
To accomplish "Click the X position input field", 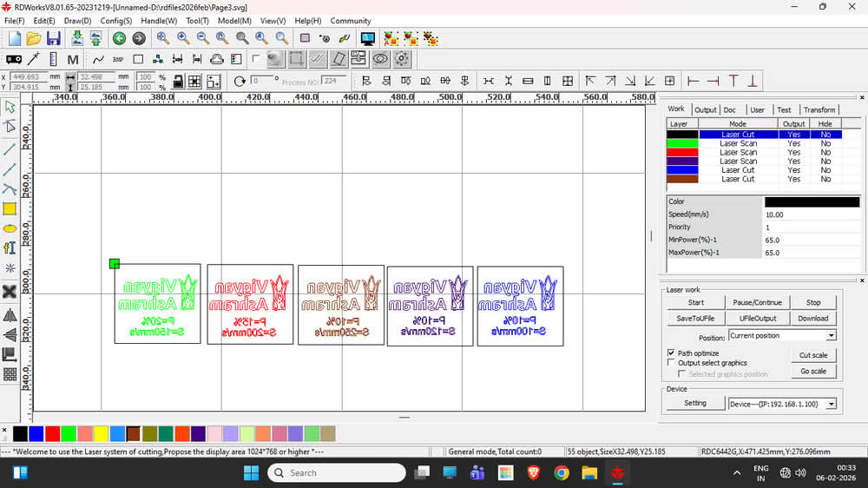I will [28, 77].
